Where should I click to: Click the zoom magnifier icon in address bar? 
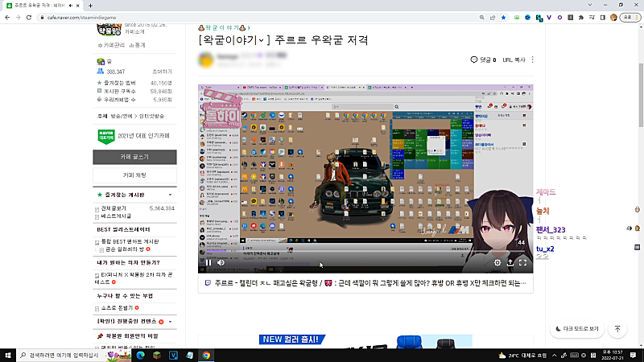[481, 18]
